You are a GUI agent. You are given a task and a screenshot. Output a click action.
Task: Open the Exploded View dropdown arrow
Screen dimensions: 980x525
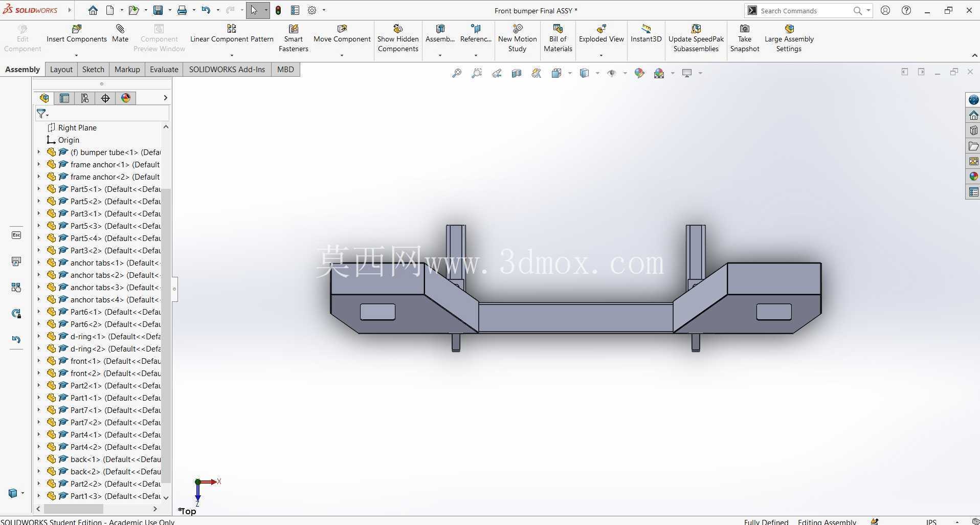click(601, 55)
